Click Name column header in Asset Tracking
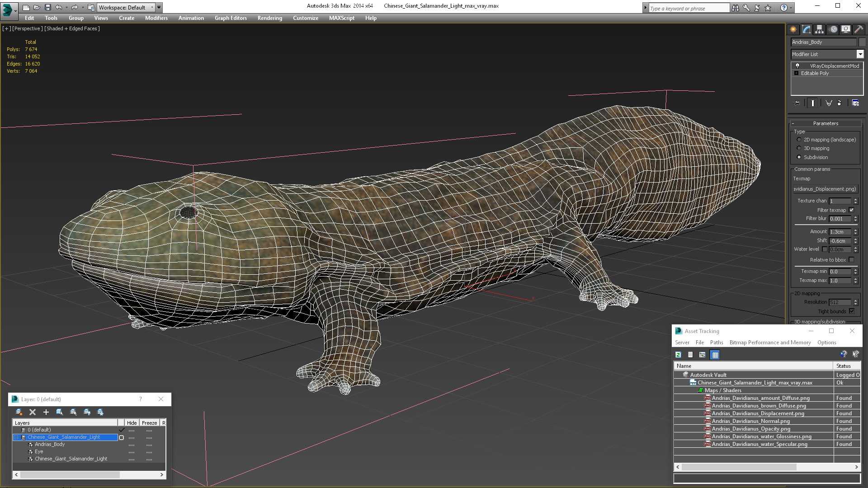 pyautogui.click(x=753, y=366)
